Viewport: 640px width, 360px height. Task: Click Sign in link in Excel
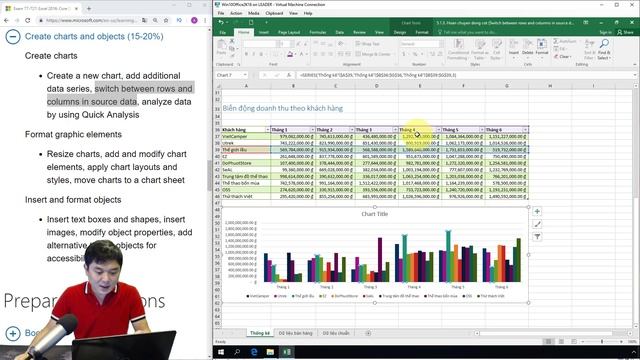[x=605, y=32]
